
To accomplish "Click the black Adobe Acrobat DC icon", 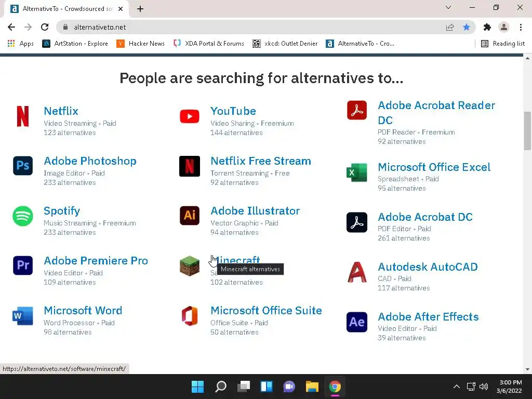I will click(x=357, y=222).
